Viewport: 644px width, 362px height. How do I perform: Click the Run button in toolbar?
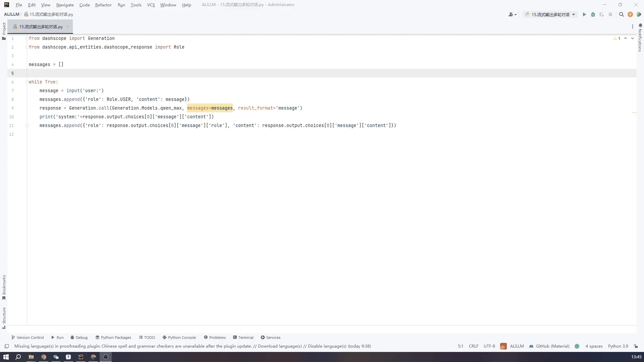click(x=584, y=14)
